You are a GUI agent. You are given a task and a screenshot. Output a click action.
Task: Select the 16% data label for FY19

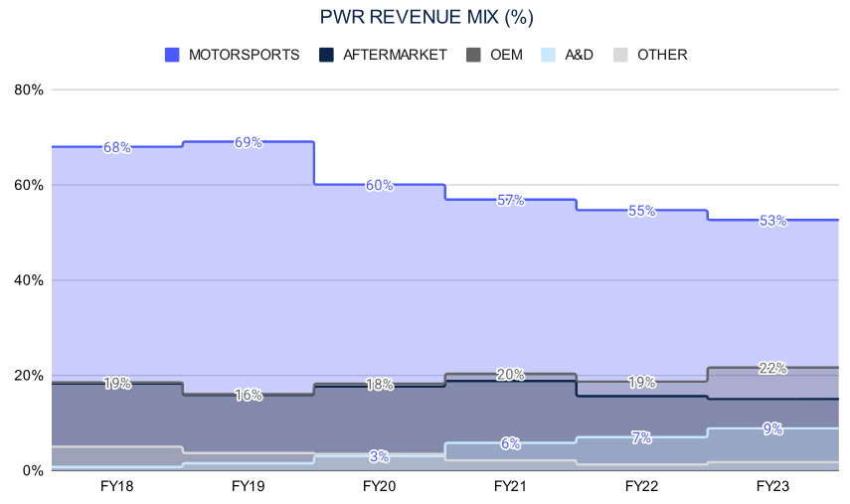249,395
